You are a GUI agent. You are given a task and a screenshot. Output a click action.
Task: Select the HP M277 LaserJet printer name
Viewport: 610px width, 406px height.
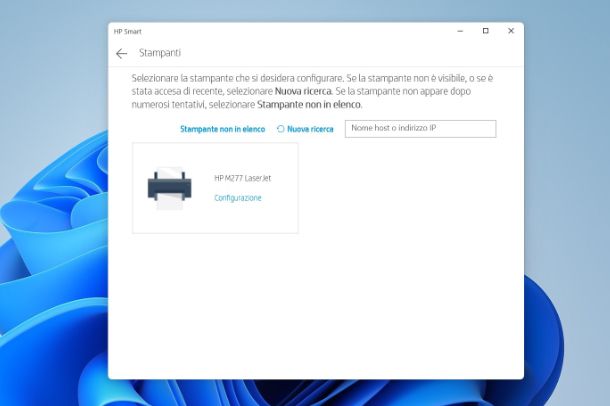point(242,178)
